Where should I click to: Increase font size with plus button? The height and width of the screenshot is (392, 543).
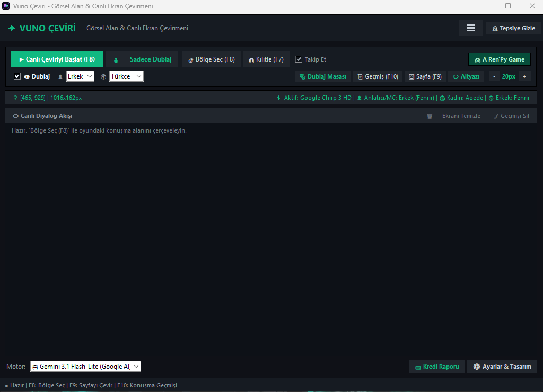click(x=524, y=76)
